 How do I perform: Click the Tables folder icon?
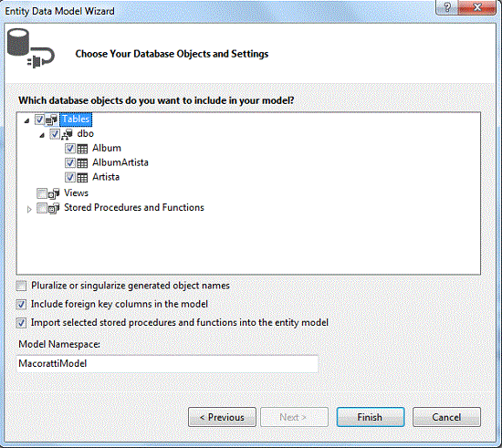[51, 120]
